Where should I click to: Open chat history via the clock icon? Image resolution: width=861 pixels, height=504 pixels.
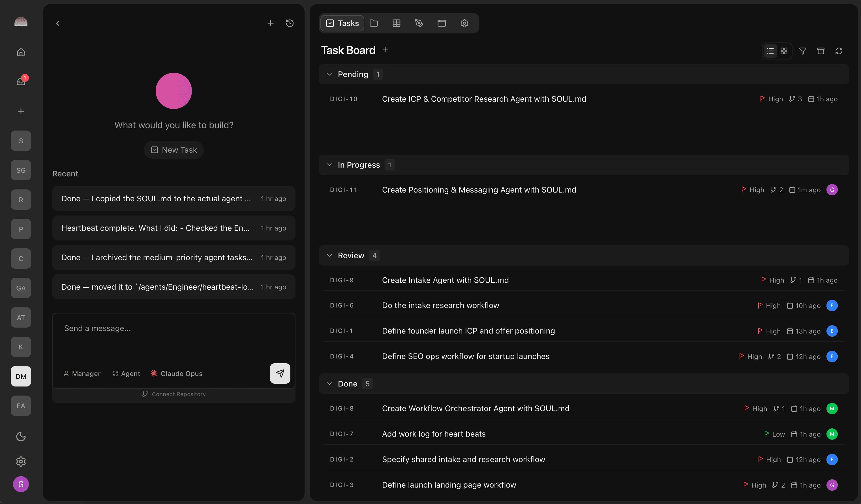[289, 23]
